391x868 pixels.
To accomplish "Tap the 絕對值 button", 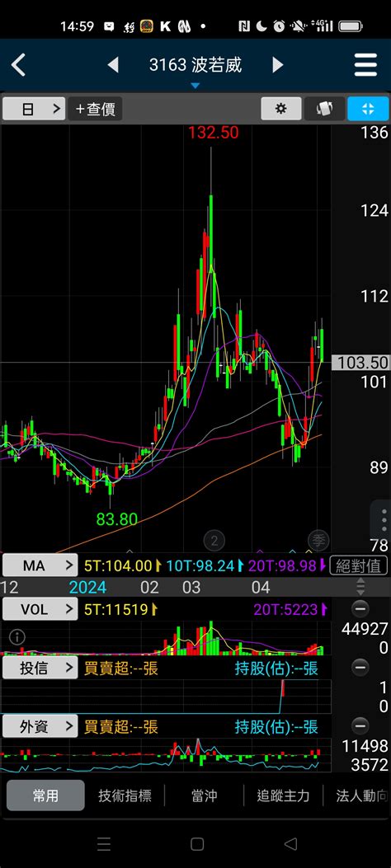I will coord(359,565).
